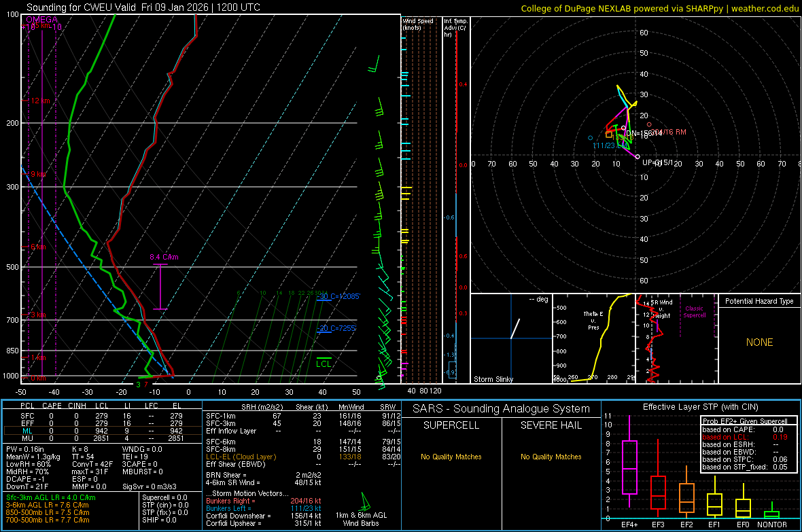The image size is (802, 532).
Task: Click the 6 km height marker
Action: [x=38, y=247]
